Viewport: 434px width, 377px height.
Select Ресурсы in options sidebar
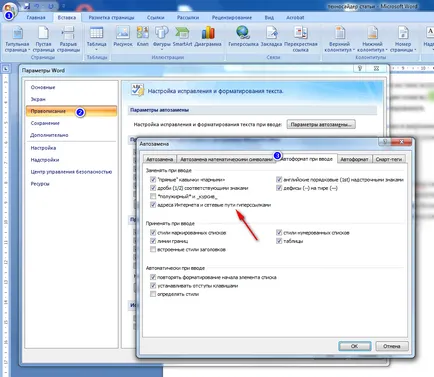40,184
